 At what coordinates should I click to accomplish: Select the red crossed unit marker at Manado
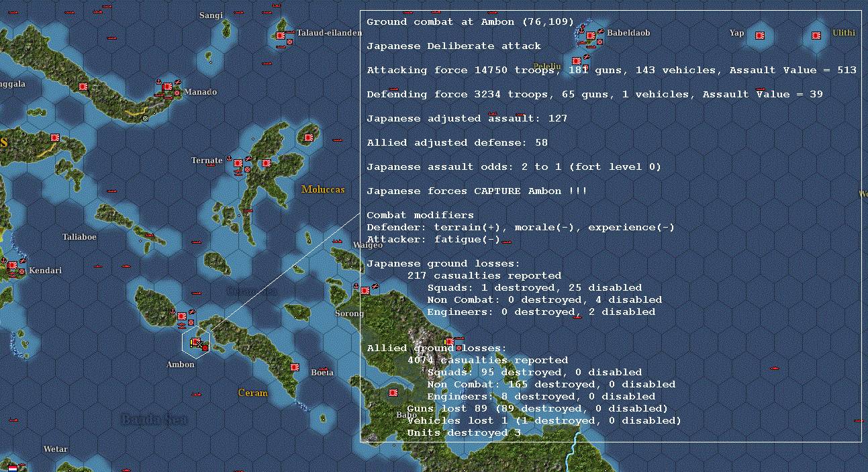click(x=177, y=93)
